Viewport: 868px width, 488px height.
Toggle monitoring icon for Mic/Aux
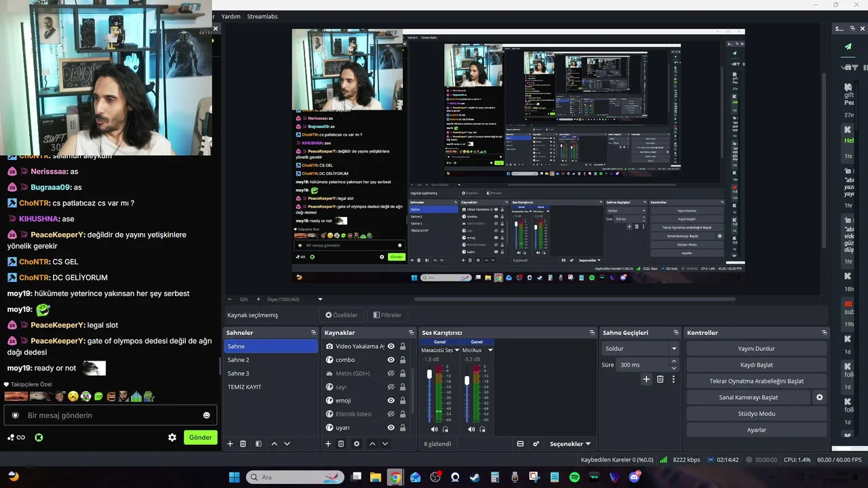coord(483,429)
